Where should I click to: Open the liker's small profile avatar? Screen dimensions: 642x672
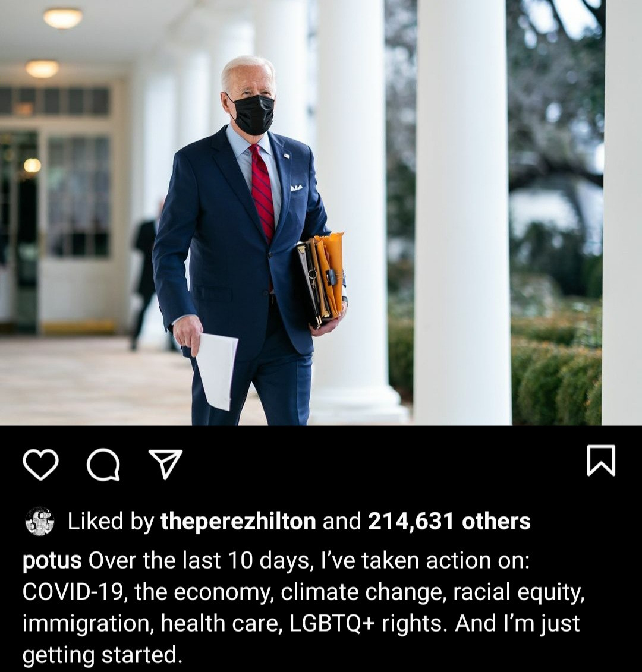click(39, 521)
